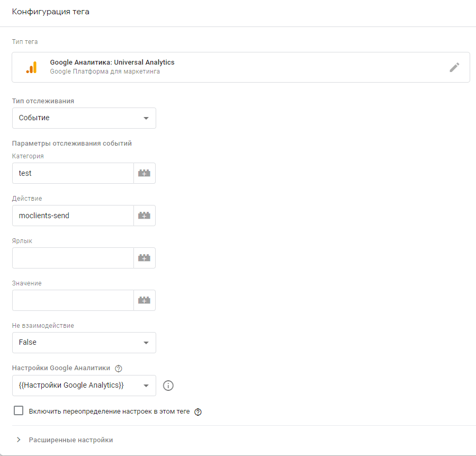Click the empty Ярлык input field
Image resolution: width=476 pixels, height=456 pixels.
pos(73,258)
